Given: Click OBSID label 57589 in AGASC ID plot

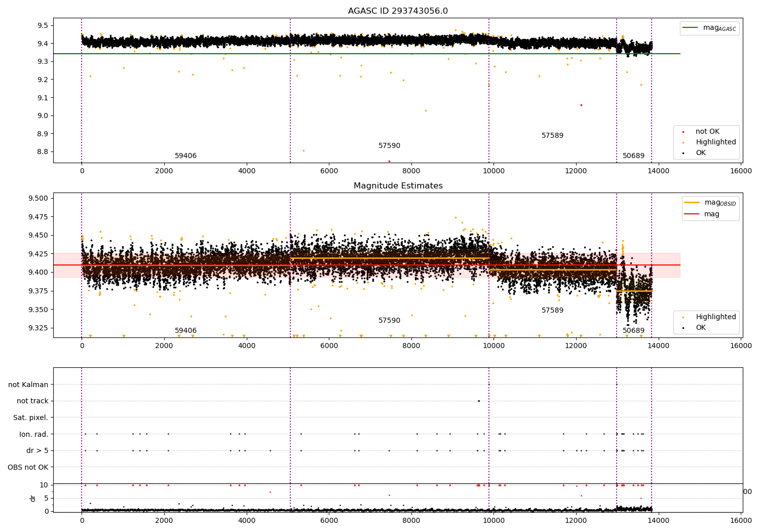Looking at the screenshot, I should 552,135.
